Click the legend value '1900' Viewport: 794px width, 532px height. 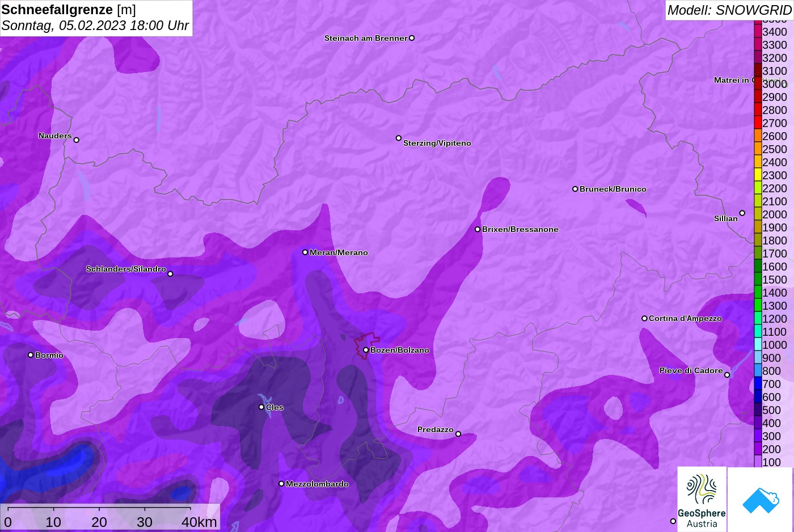[775, 227]
